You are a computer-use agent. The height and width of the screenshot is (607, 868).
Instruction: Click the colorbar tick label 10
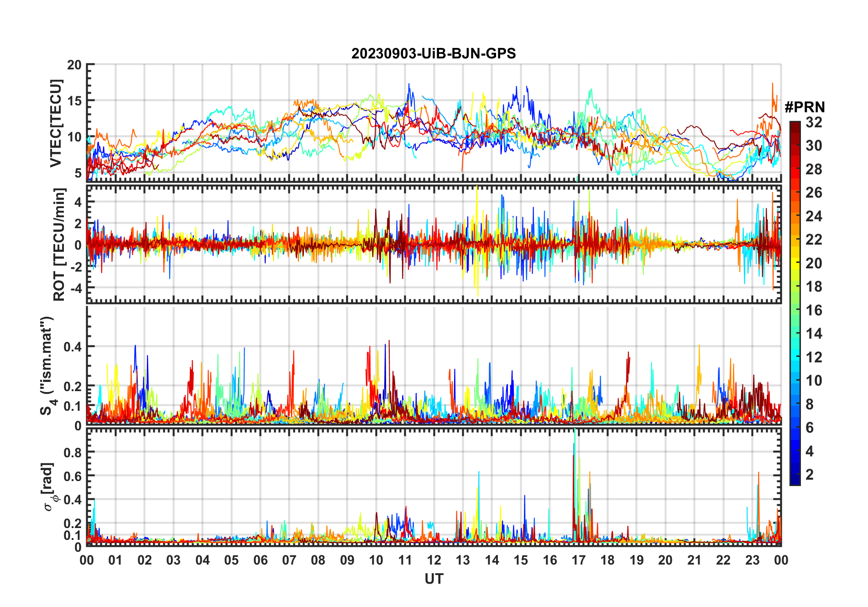click(x=814, y=381)
